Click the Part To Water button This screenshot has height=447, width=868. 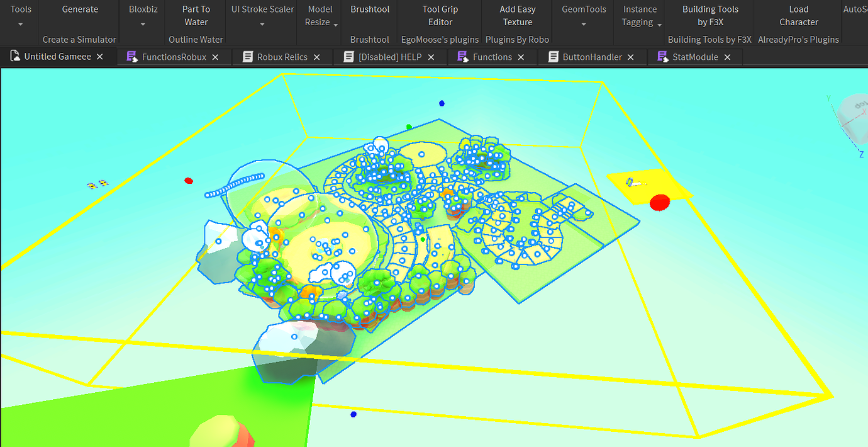tap(196, 16)
